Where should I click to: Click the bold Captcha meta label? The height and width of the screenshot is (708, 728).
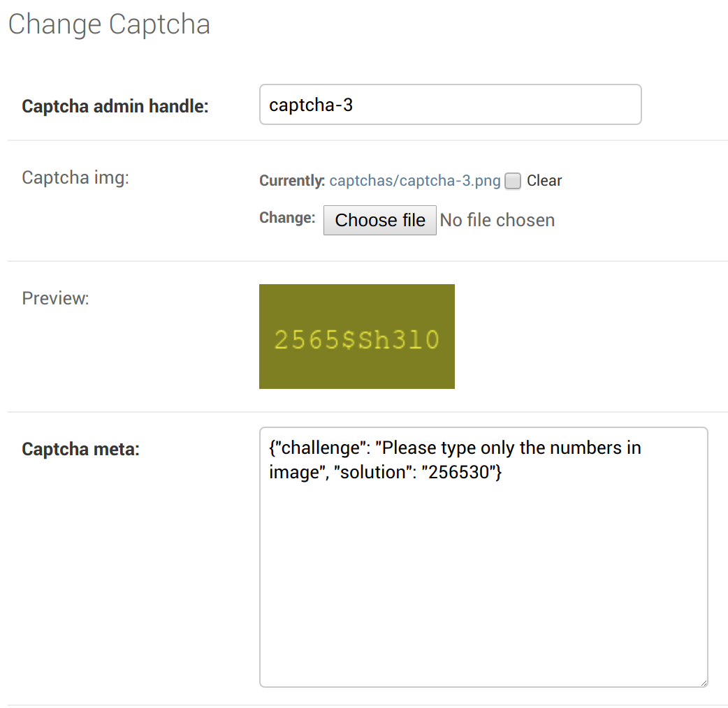pyautogui.click(x=80, y=449)
